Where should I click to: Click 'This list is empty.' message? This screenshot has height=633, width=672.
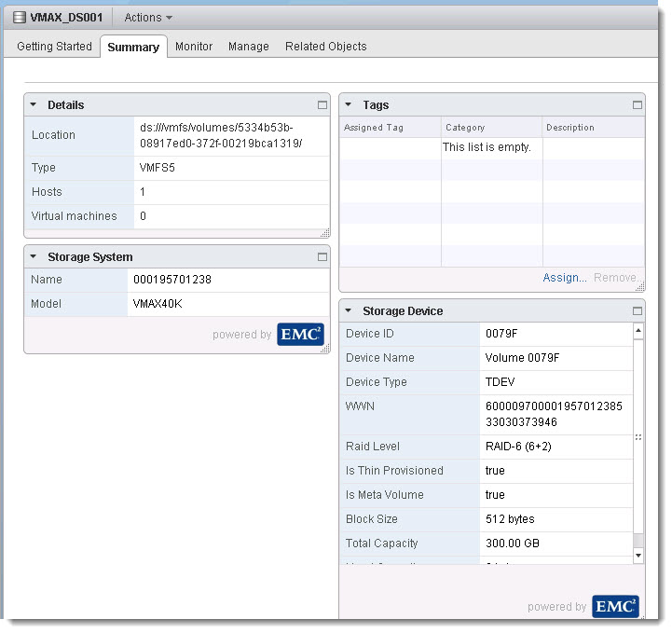click(x=487, y=147)
